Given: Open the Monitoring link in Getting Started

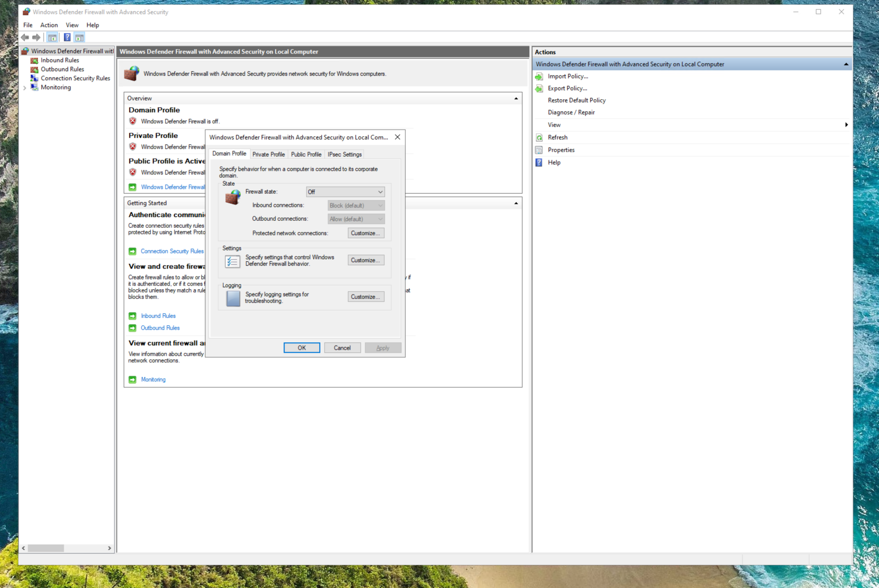Looking at the screenshot, I should [x=153, y=379].
